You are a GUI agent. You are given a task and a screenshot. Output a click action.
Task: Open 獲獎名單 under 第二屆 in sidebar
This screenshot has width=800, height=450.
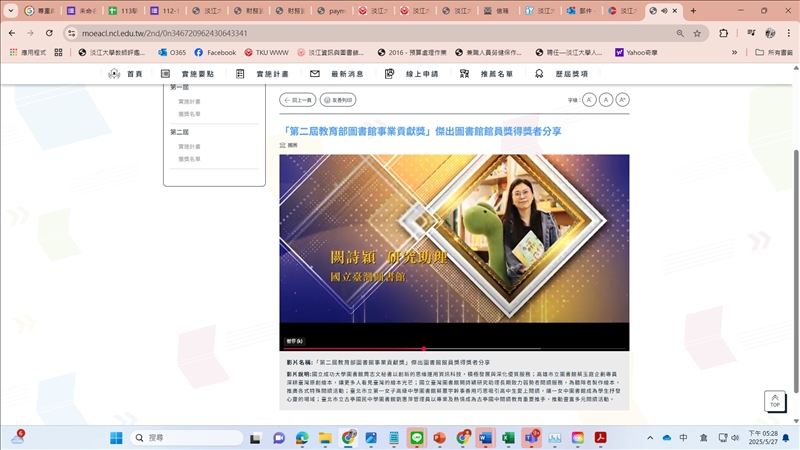[x=189, y=159]
